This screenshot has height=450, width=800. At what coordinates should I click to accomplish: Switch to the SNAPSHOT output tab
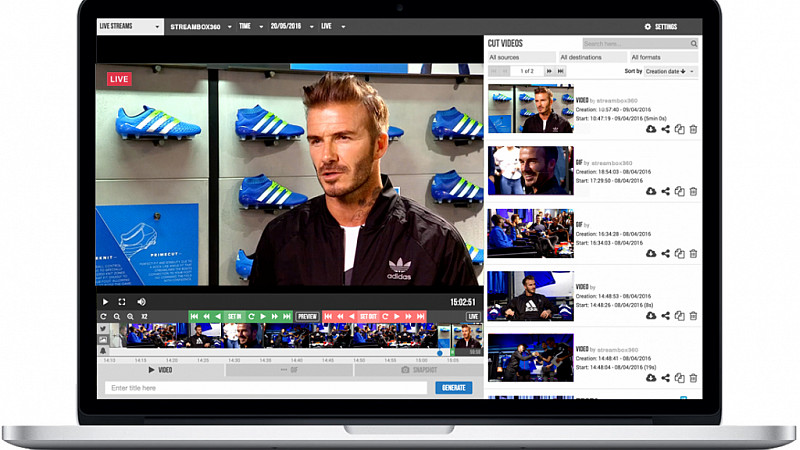(x=419, y=370)
